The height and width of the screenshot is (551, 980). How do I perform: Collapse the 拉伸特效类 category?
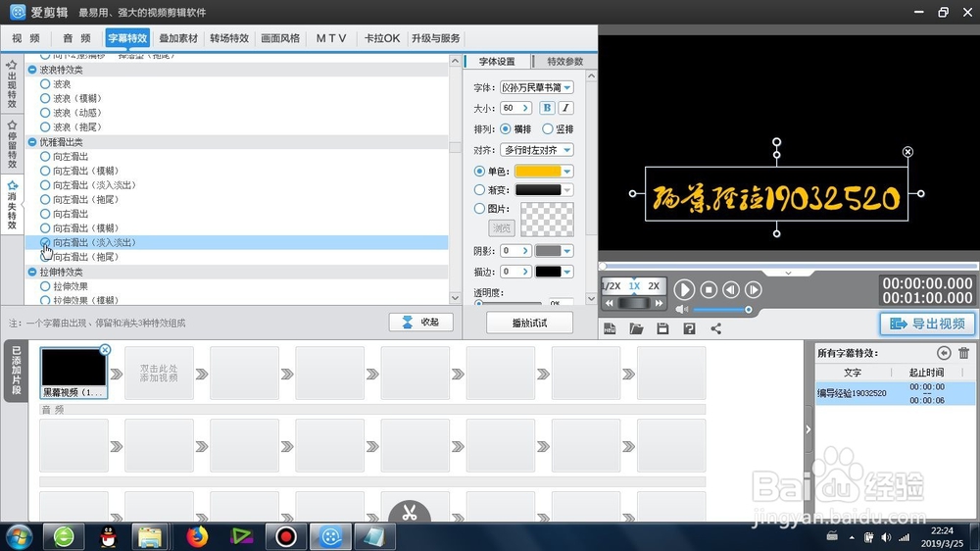[32, 272]
